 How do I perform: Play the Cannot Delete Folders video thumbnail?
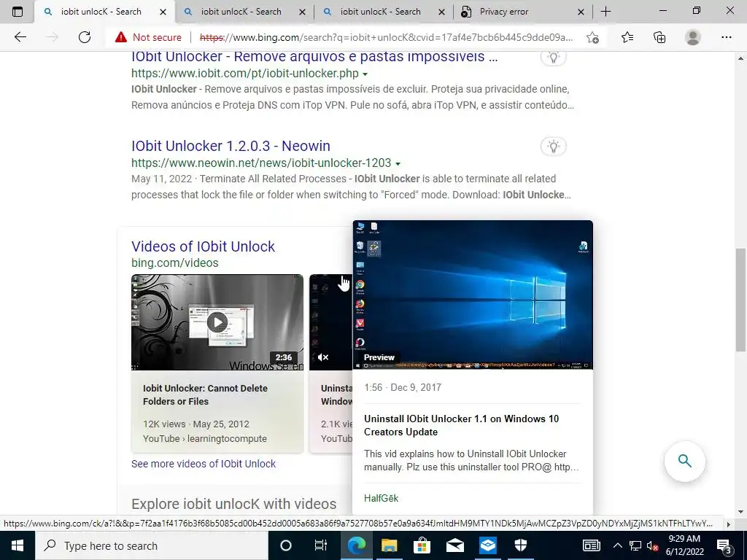tap(217, 322)
